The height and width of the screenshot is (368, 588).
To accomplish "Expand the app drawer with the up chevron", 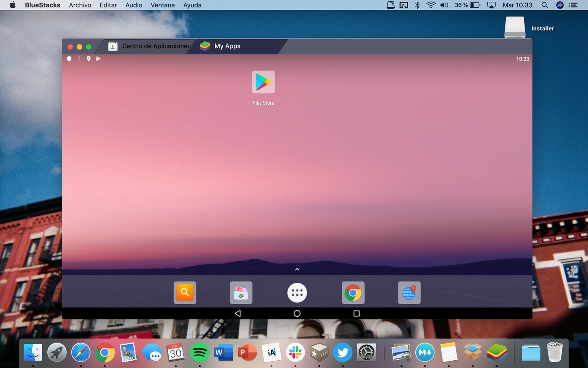I will pos(297,269).
